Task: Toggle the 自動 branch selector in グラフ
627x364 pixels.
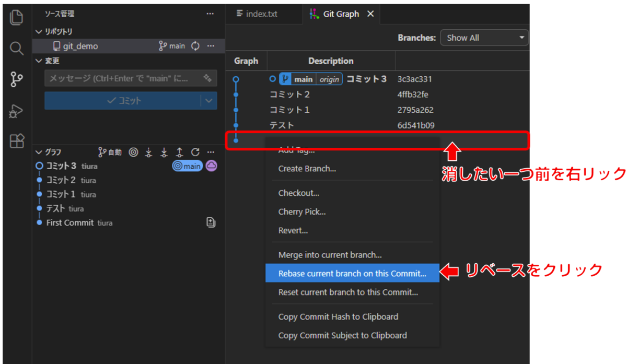Action: (110, 152)
